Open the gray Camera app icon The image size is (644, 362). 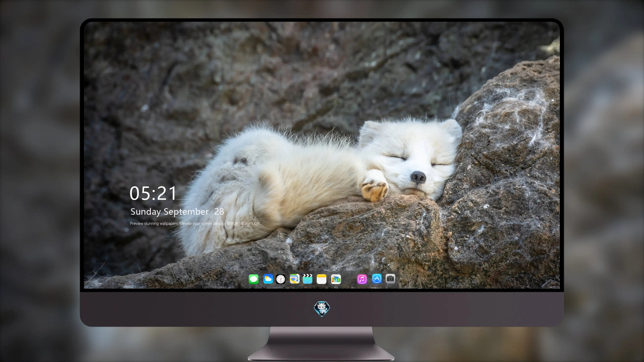pyautogui.click(x=390, y=279)
